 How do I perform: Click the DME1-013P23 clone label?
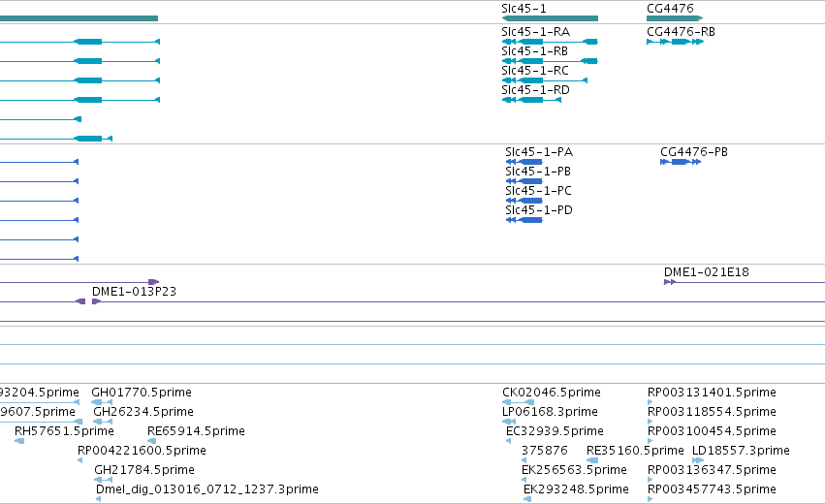[x=134, y=292]
